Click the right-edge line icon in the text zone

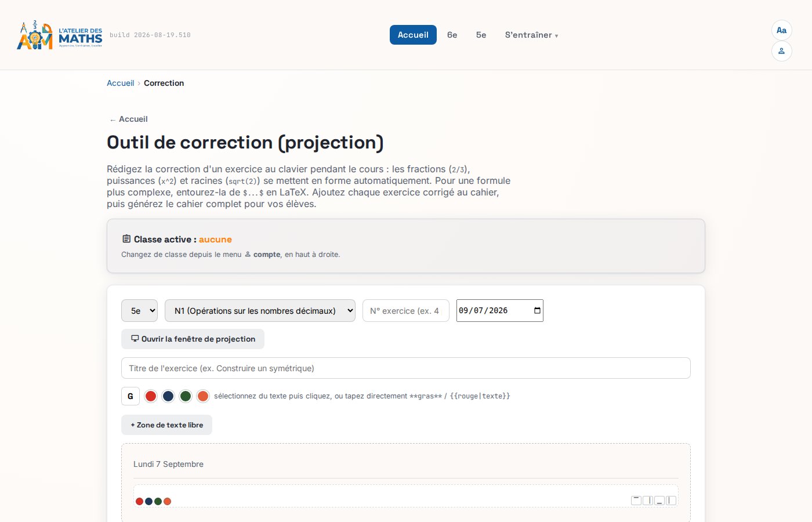[648, 500]
